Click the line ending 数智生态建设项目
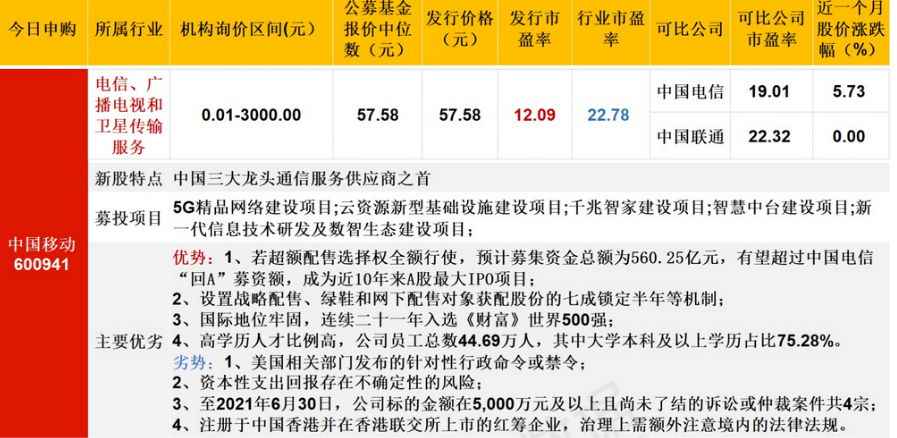Viewport: 897px width, 438px height. 323,230
